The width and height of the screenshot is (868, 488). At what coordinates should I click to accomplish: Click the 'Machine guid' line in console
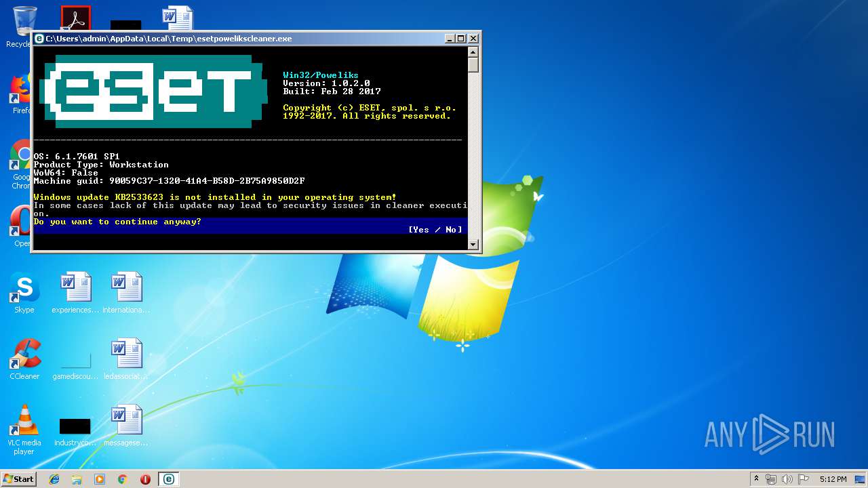coord(169,181)
